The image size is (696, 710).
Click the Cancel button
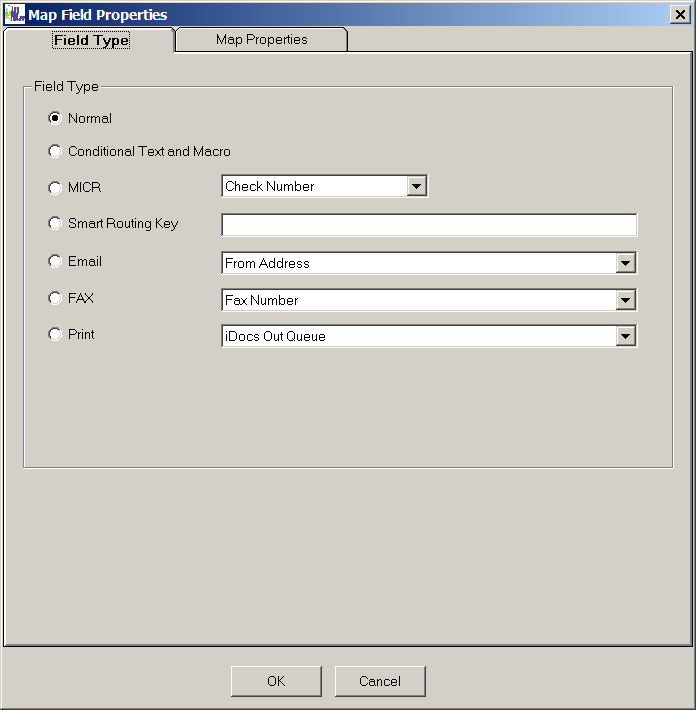pyautogui.click(x=380, y=681)
